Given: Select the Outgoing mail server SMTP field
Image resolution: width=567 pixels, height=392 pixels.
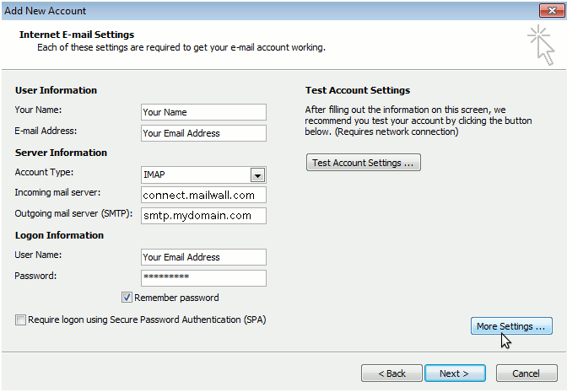Looking at the screenshot, I should (203, 216).
